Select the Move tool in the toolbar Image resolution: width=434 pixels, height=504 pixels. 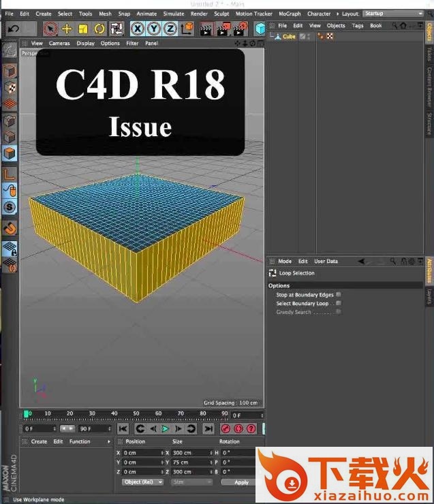[x=67, y=29]
